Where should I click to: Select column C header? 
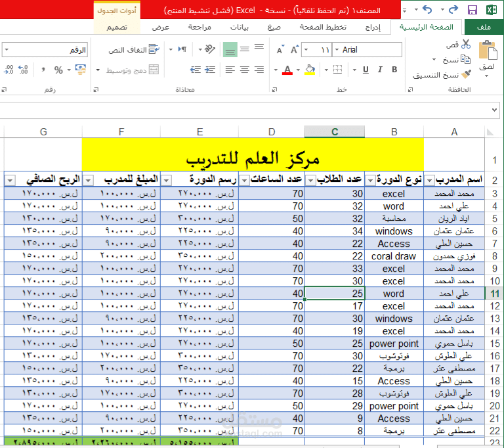pos(335,131)
